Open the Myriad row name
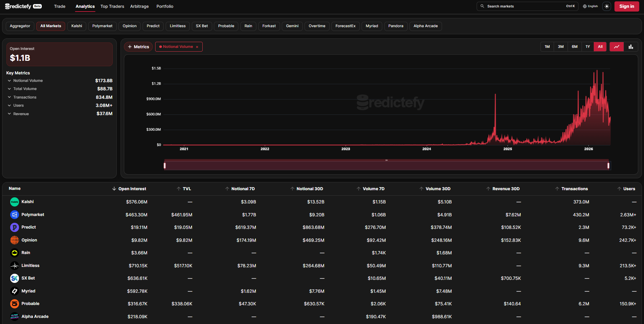 [29, 291]
